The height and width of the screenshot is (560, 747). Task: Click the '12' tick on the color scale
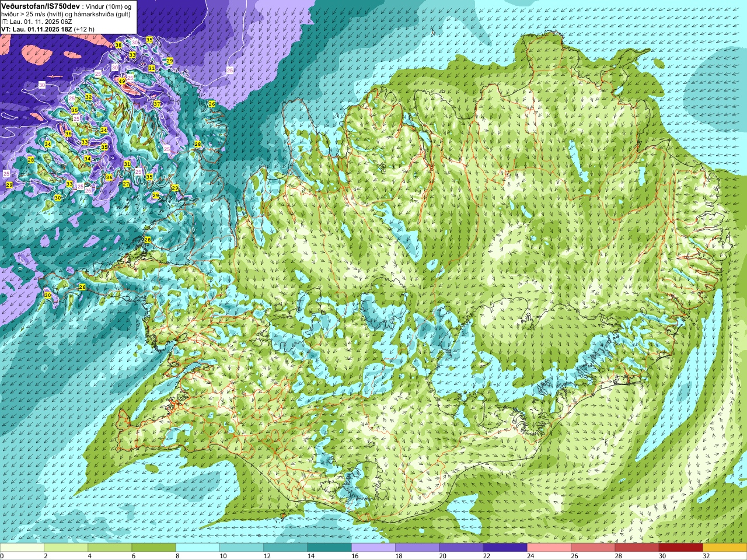(x=267, y=556)
